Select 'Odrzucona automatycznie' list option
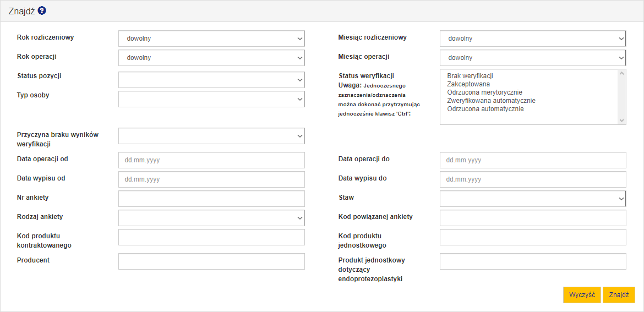644x312 pixels. [485, 109]
